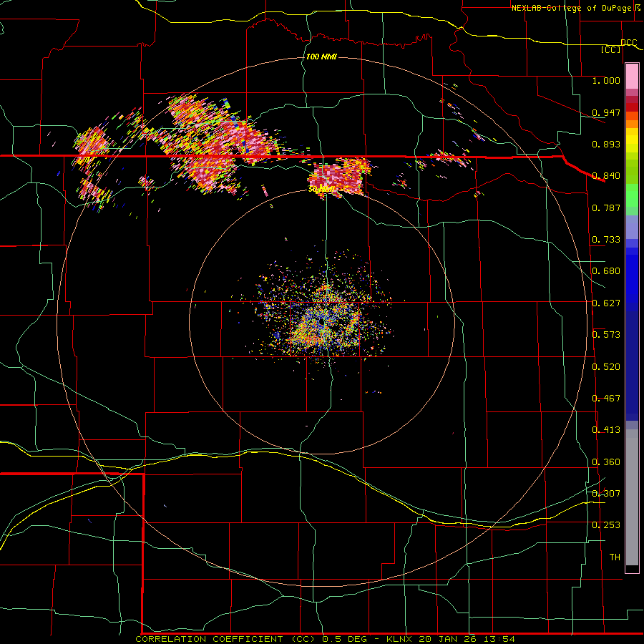Click the echo cluster beside 50 NMI label
Image resolution: width=644 pixels, height=644 pixels.
point(340,177)
